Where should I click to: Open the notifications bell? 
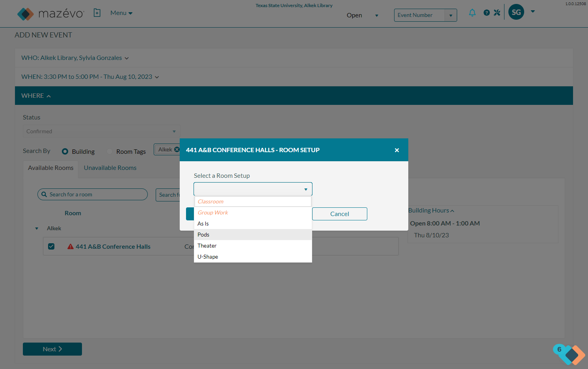tap(472, 13)
